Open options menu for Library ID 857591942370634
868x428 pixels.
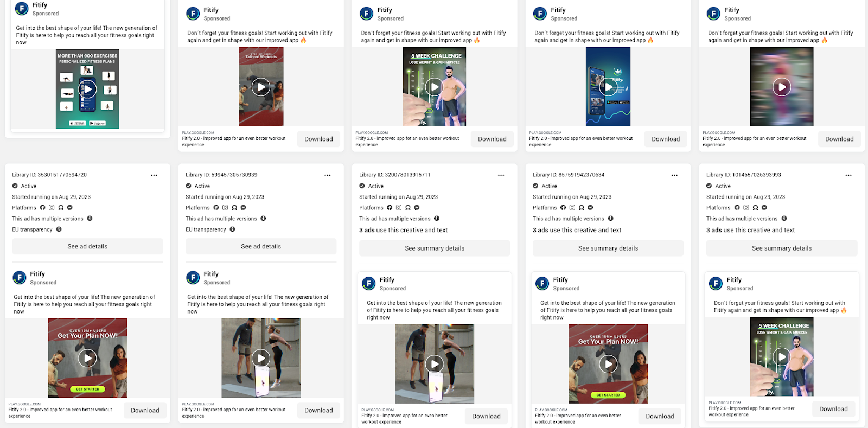click(x=675, y=175)
